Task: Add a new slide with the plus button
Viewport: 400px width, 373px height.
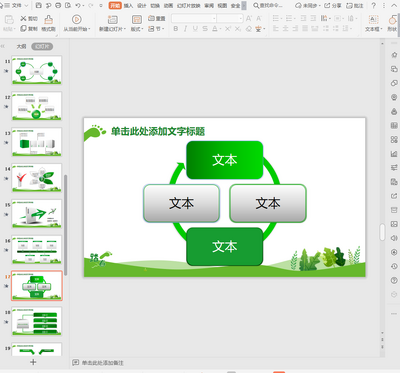Action: click(x=33, y=362)
